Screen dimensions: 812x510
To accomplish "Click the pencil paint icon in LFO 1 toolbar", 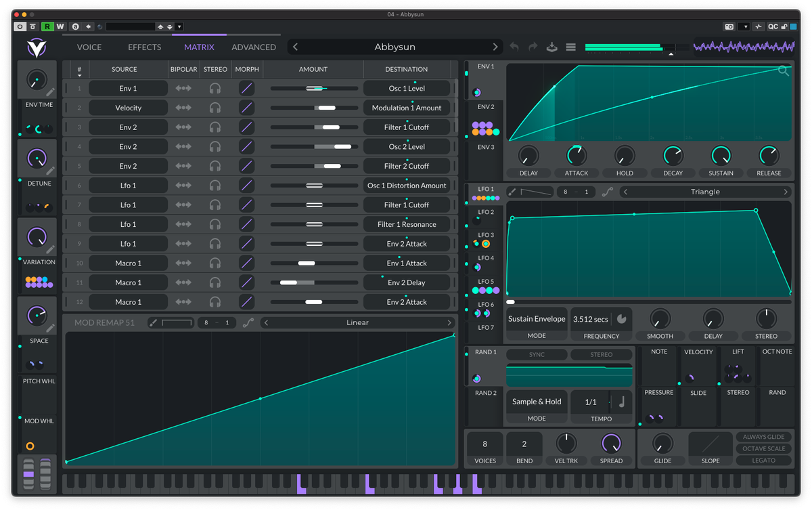I will pyautogui.click(x=512, y=192).
